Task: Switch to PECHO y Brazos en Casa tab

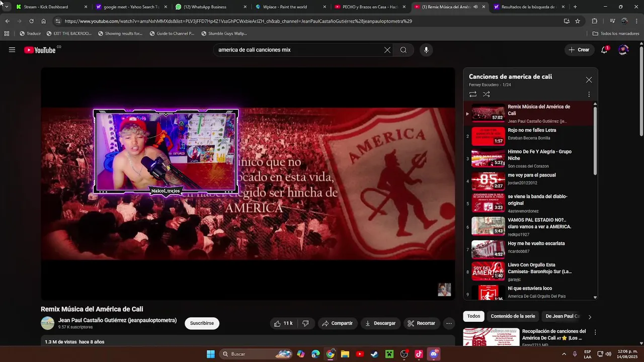Action: pyautogui.click(x=370, y=7)
